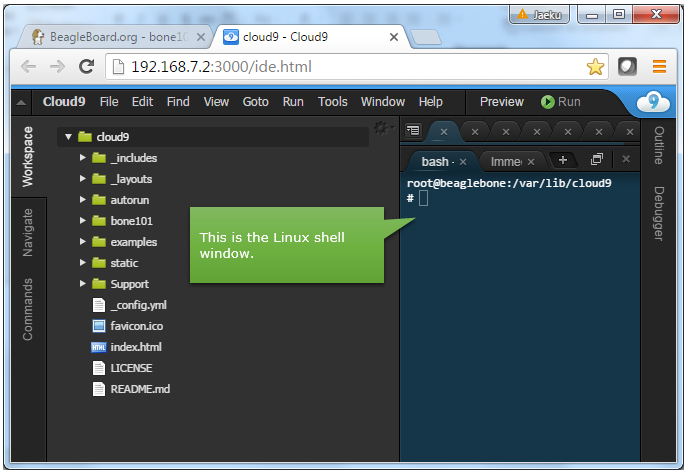Open the Outline side panel
This screenshot has width=688, height=474.
[659, 145]
